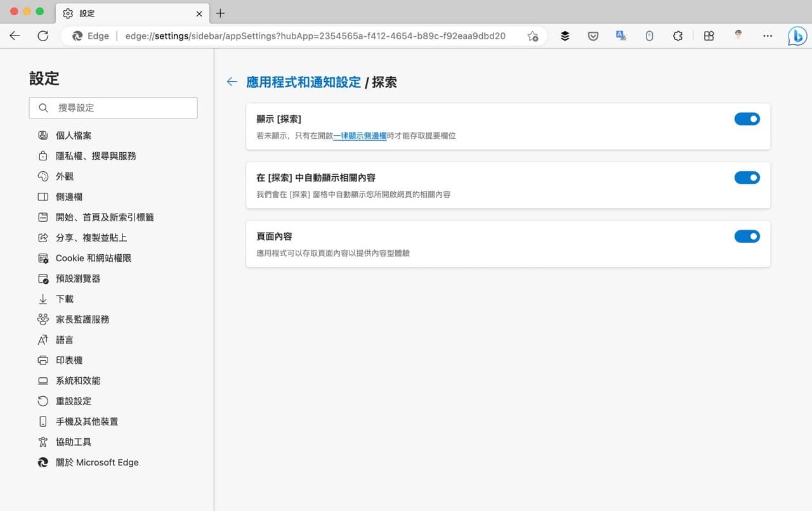The image size is (812, 511).
Task: Close the 設定 tab
Action: [199, 13]
